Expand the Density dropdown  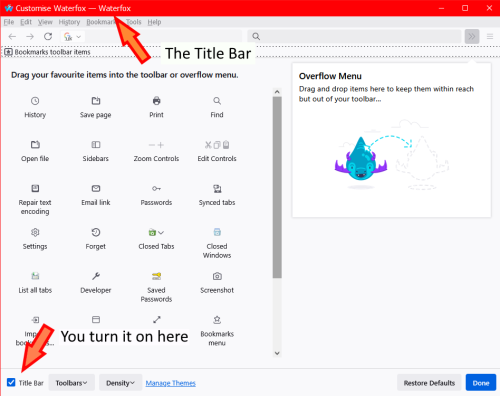(120, 383)
